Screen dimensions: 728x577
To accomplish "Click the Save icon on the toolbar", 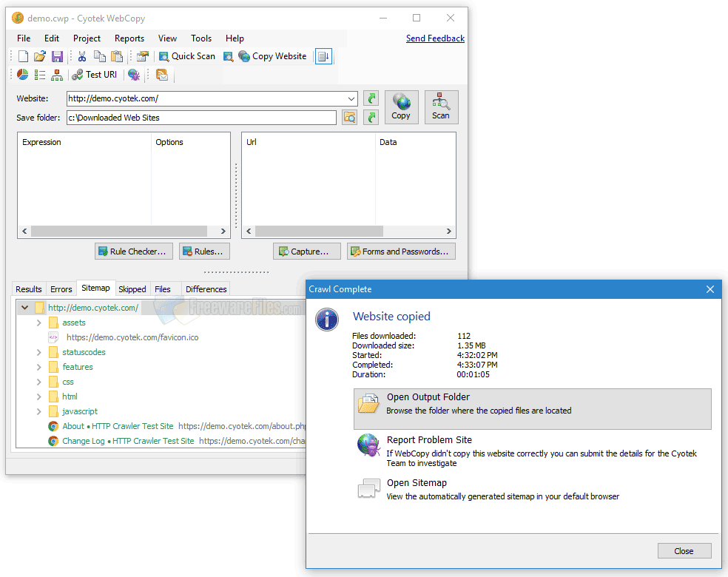I will 57,55.
